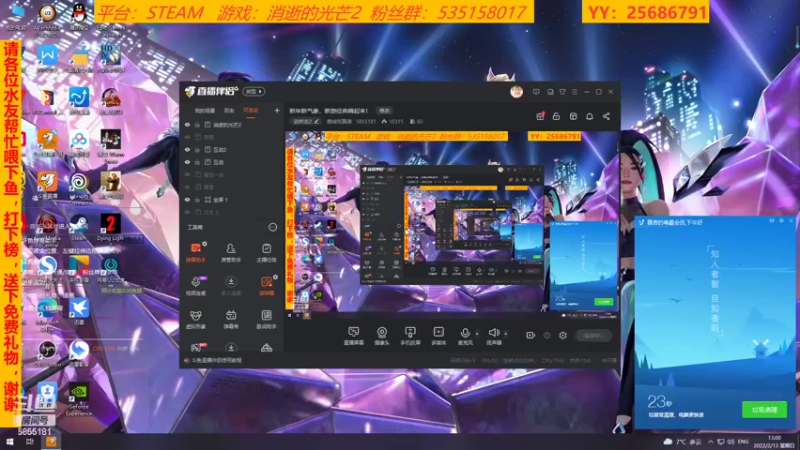The image size is (800, 450).
Task: Hide the 全屏 1 source
Action: tap(187, 199)
